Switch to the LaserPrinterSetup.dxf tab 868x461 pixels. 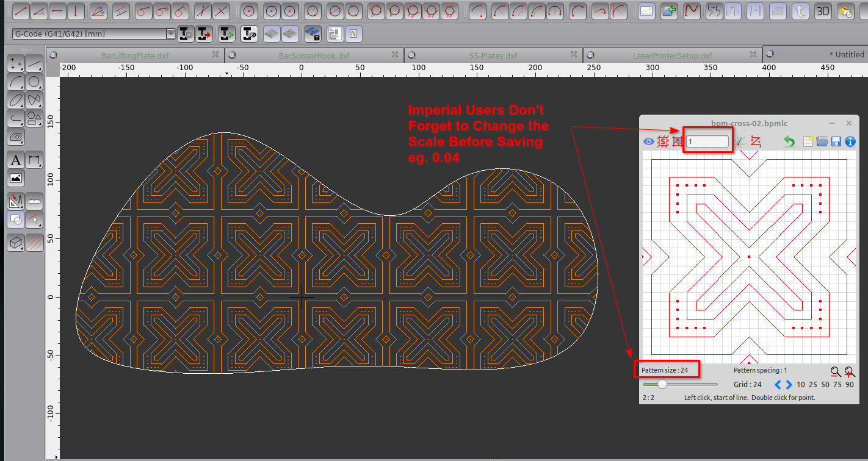(x=672, y=55)
